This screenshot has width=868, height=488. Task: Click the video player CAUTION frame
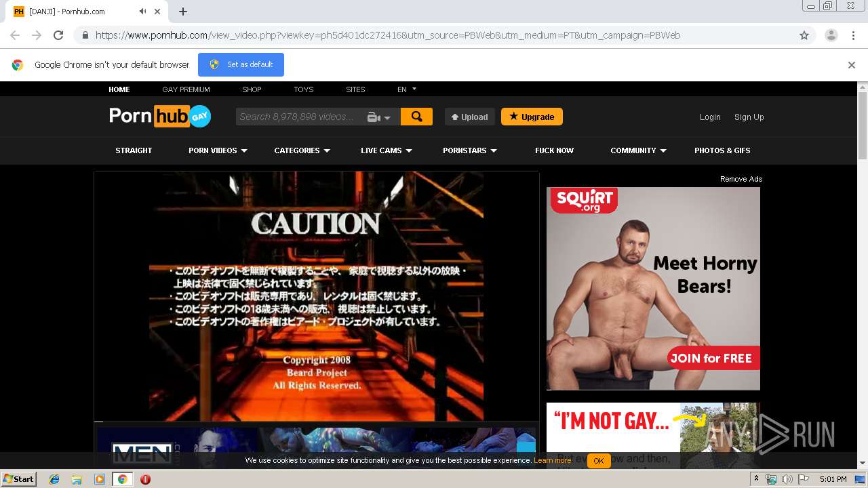point(316,296)
